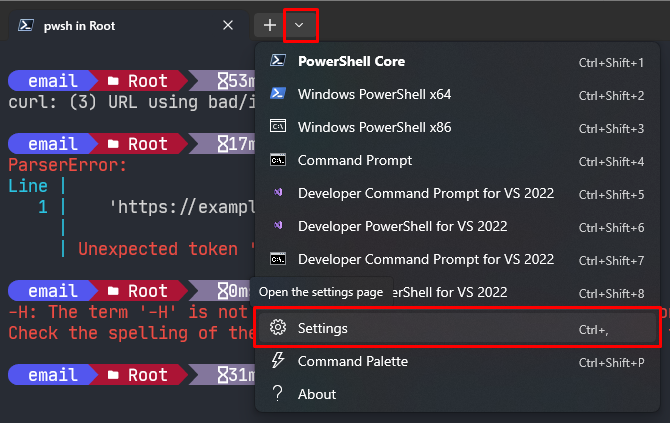Viewport: 670px width, 423px height.
Task: Close the pwsh in Root tab
Action: pyautogui.click(x=228, y=26)
